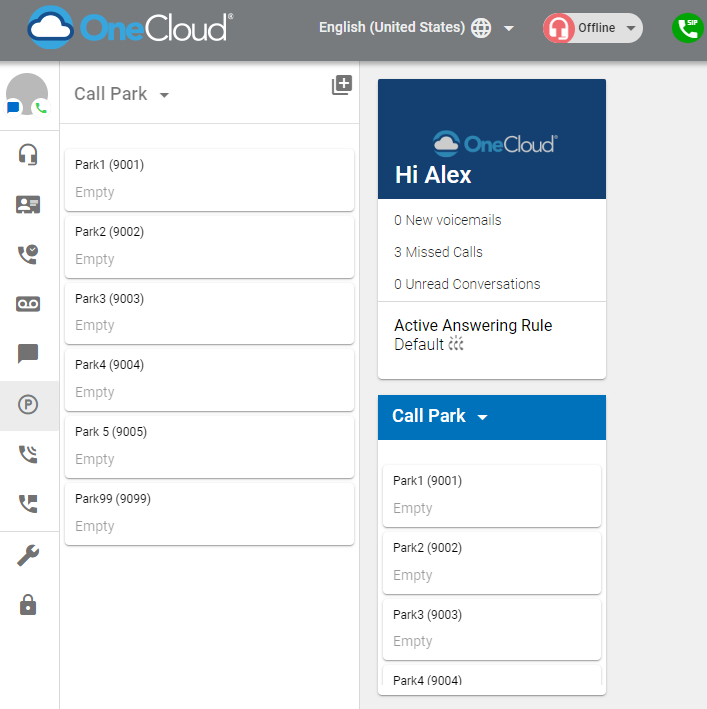
Task: Open the Call History sidebar icon
Action: [28, 254]
